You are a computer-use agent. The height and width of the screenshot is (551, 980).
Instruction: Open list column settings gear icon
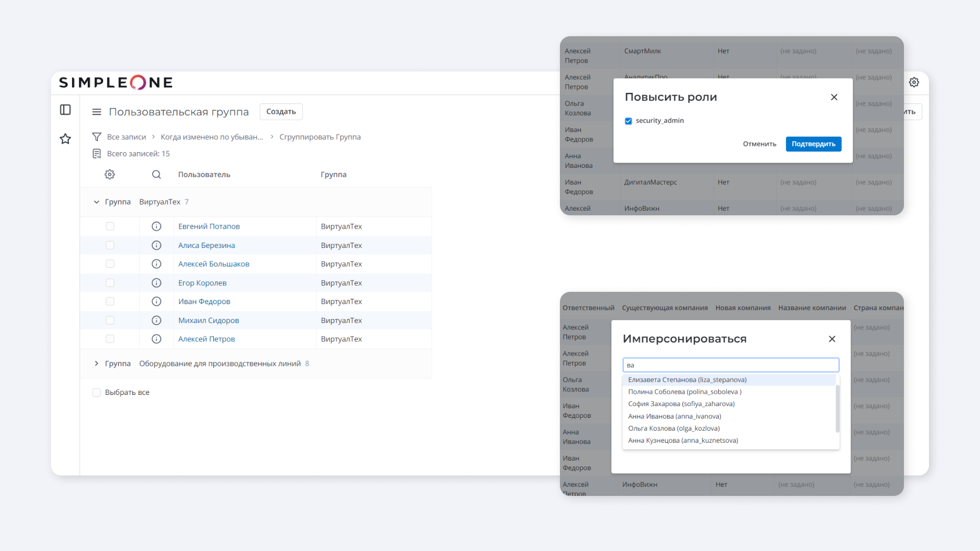click(110, 174)
